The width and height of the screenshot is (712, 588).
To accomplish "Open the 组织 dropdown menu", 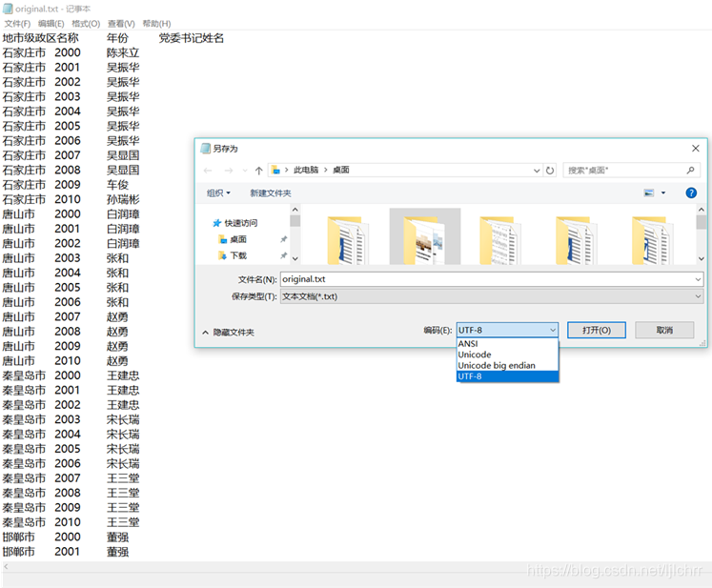I will tap(218, 193).
